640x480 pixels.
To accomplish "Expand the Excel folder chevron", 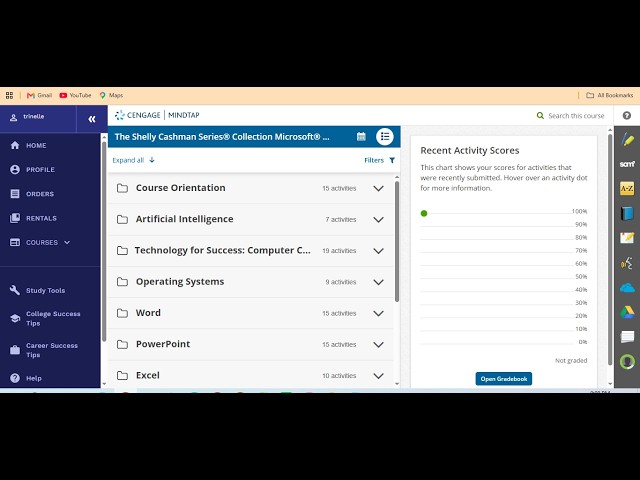I will pyautogui.click(x=378, y=376).
